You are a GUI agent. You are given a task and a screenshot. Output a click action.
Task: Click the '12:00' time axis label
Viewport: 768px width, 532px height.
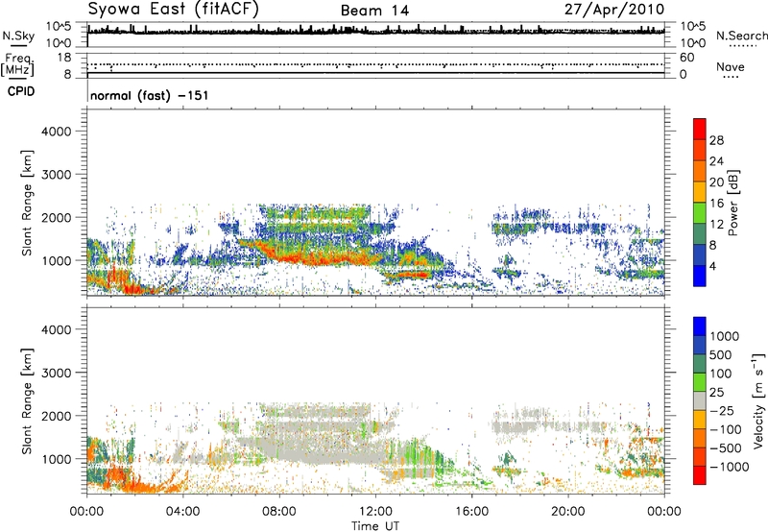tap(375, 512)
